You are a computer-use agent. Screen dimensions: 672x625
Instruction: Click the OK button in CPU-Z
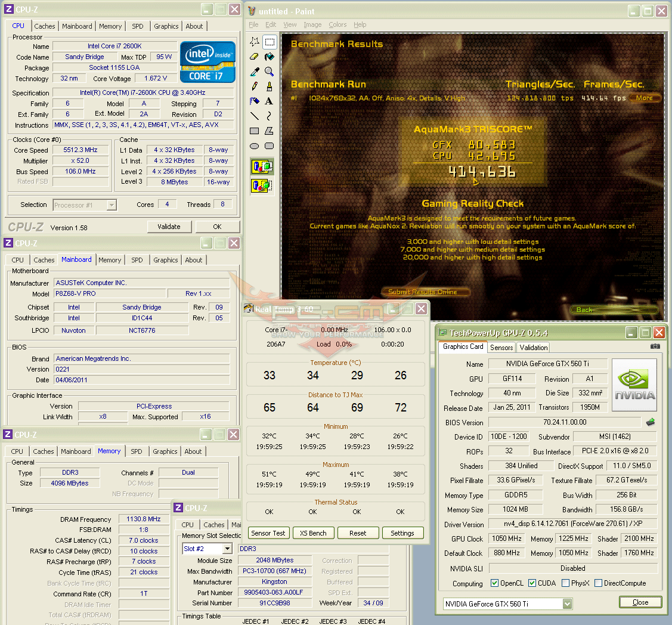click(217, 227)
